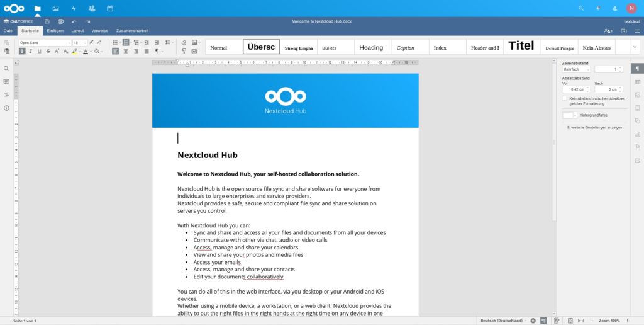Copy style with the paint roller icon

click(x=184, y=51)
